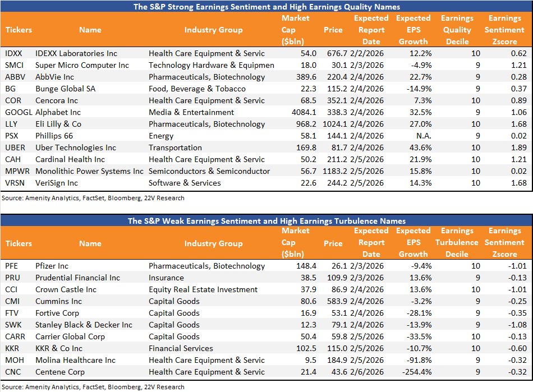533x392 pixels.
Task: Select the Transportation industry group cell
Action: [x=175, y=147]
